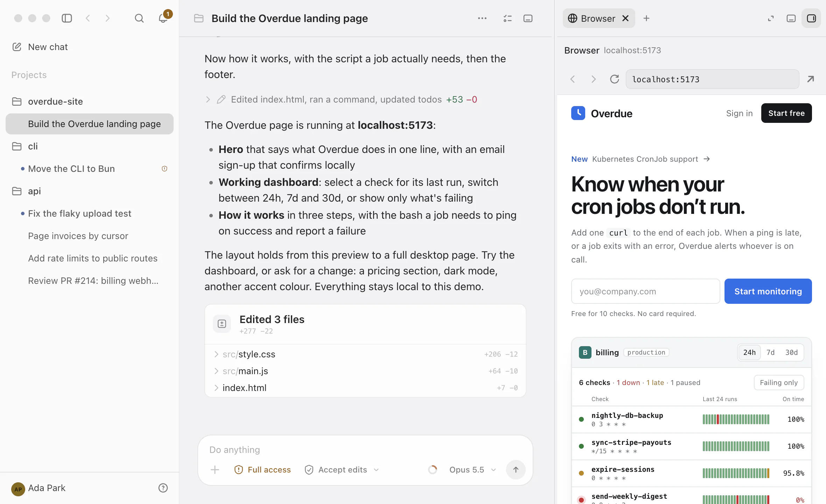
Task: Select nightly-db-backup check row
Action: pyautogui.click(x=691, y=419)
